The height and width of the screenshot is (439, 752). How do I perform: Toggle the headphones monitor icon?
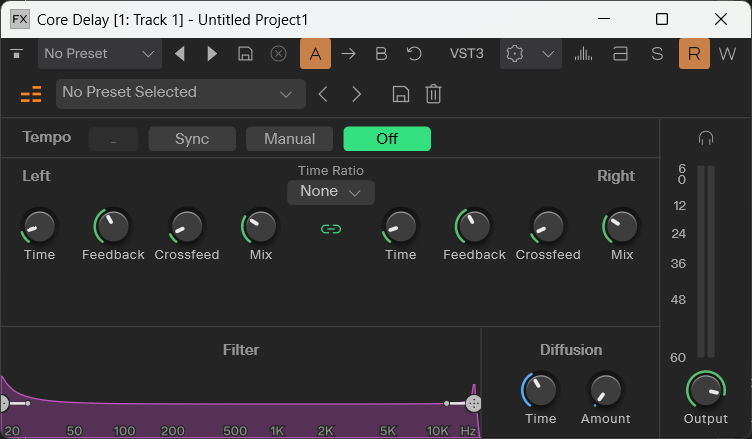pos(705,138)
